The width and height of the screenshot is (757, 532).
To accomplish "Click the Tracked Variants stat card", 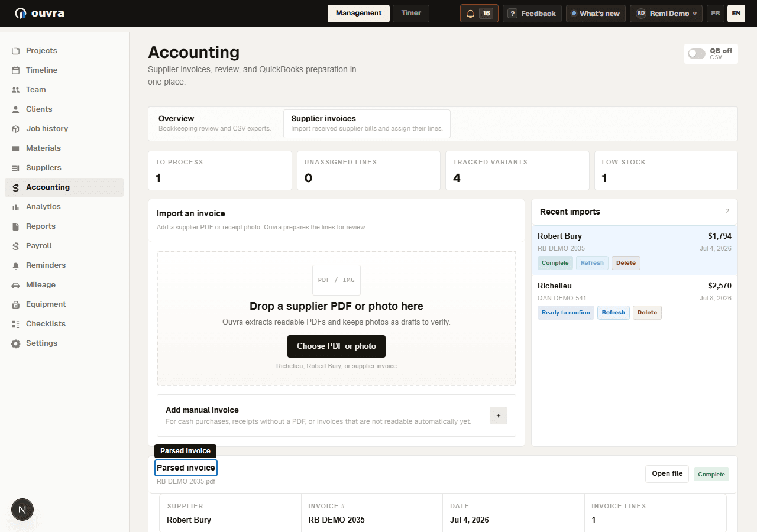I will tap(517, 171).
